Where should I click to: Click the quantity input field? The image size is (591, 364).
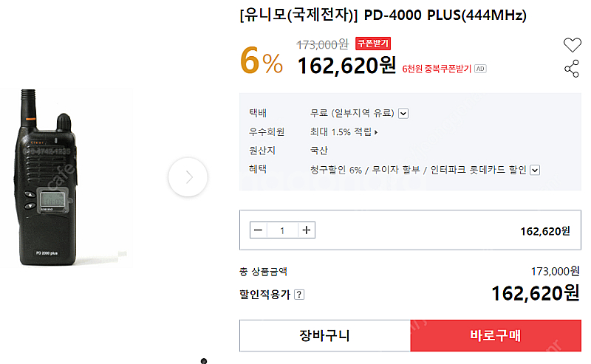point(282,230)
